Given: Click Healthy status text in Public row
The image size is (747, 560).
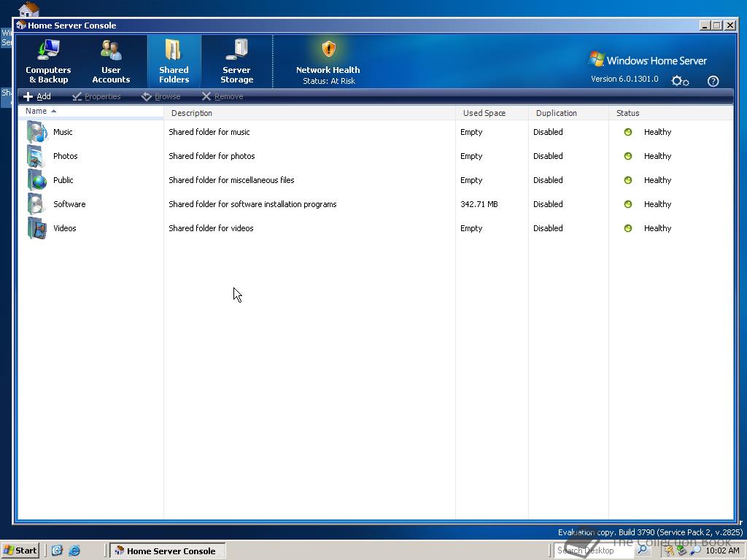Looking at the screenshot, I should (657, 180).
